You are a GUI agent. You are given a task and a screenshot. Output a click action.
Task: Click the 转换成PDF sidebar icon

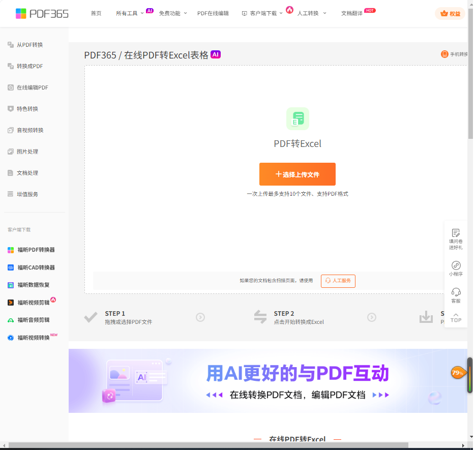11,66
